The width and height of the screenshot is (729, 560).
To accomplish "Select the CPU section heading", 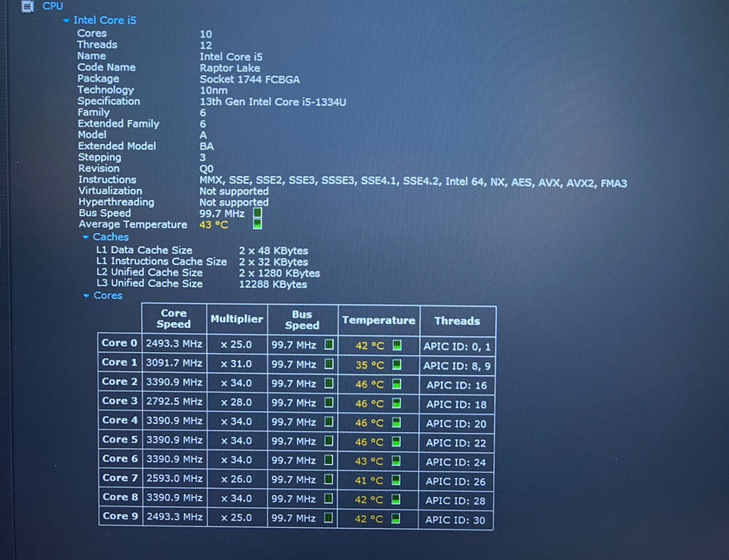I will click(x=53, y=6).
